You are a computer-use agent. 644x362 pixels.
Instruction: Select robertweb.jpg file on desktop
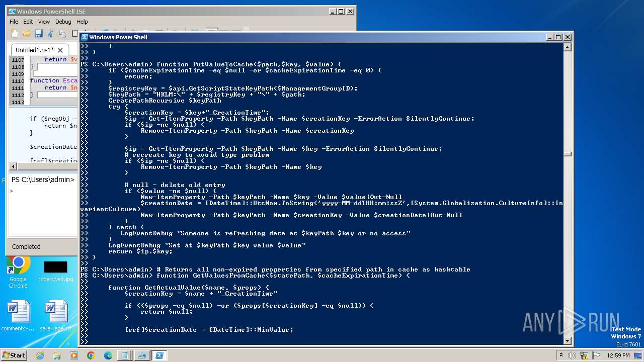point(55,271)
